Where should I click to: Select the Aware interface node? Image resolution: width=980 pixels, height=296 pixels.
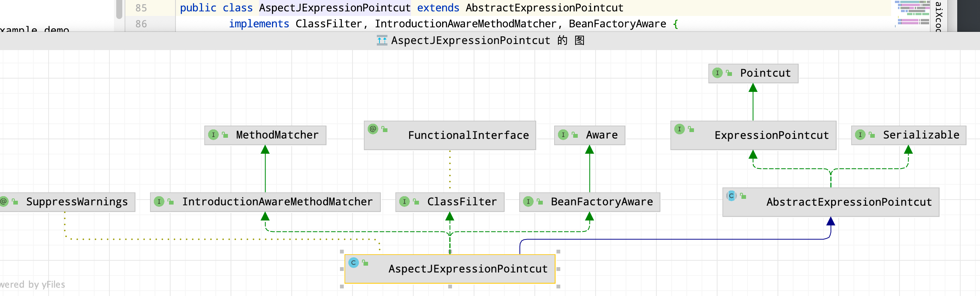point(590,135)
